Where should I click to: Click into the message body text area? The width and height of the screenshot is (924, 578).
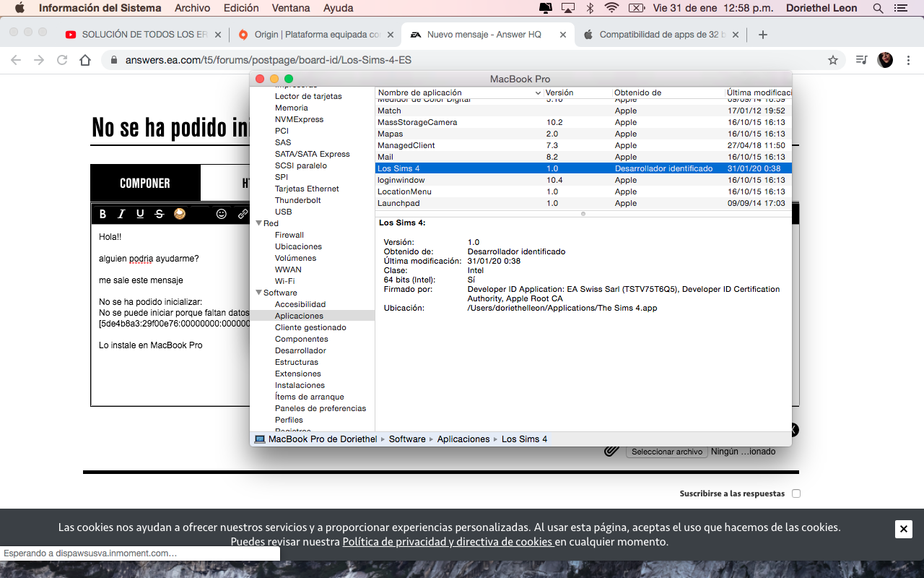pyautogui.click(x=170, y=314)
